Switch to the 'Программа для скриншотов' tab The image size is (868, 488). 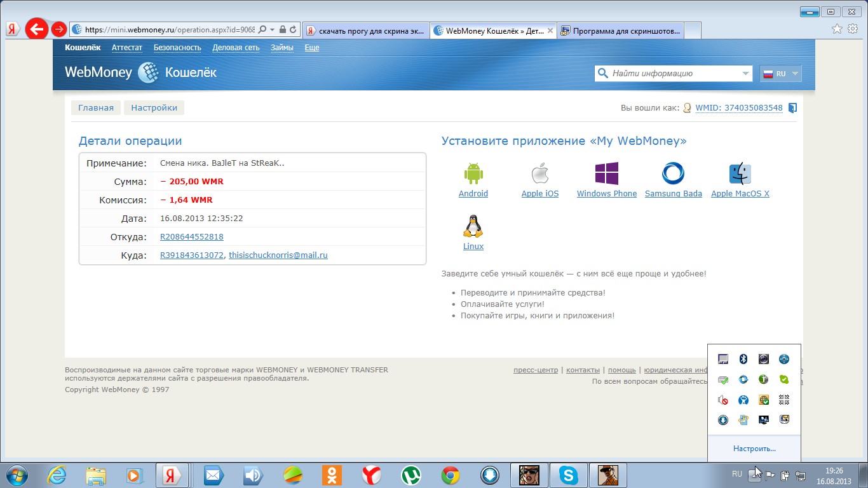coord(620,30)
